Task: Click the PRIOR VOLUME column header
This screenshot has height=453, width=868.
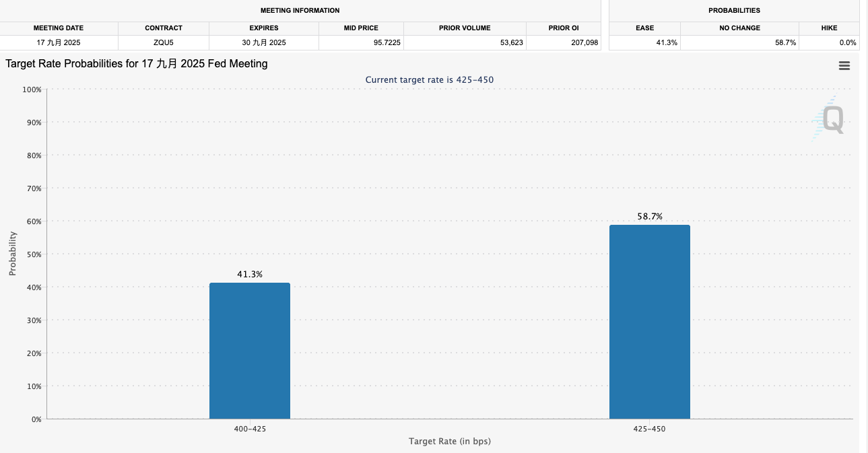Action: (465, 28)
